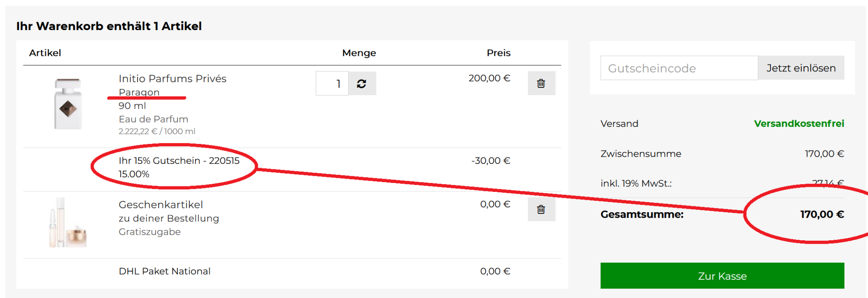868x298 pixels.
Task: Click the Eau de Parfum description text
Action: (x=153, y=119)
